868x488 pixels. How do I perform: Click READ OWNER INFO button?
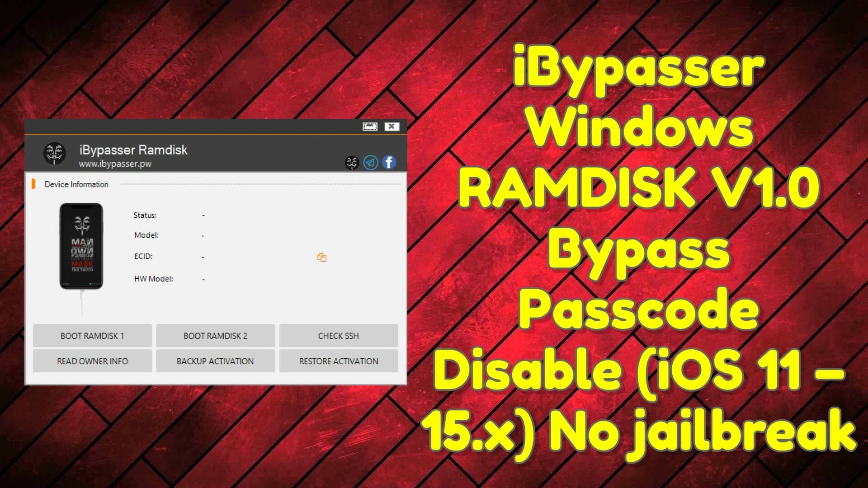pyautogui.click(x=92, y=361)
